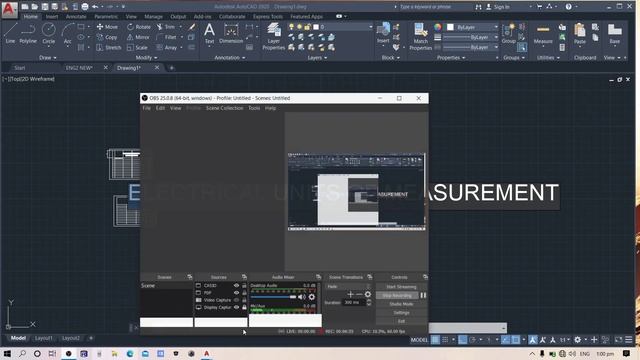Image resolution: width=640 pixels, height=360 pixels.
Task: Expand the Modify panel dropdown
Action: [146, 58]
